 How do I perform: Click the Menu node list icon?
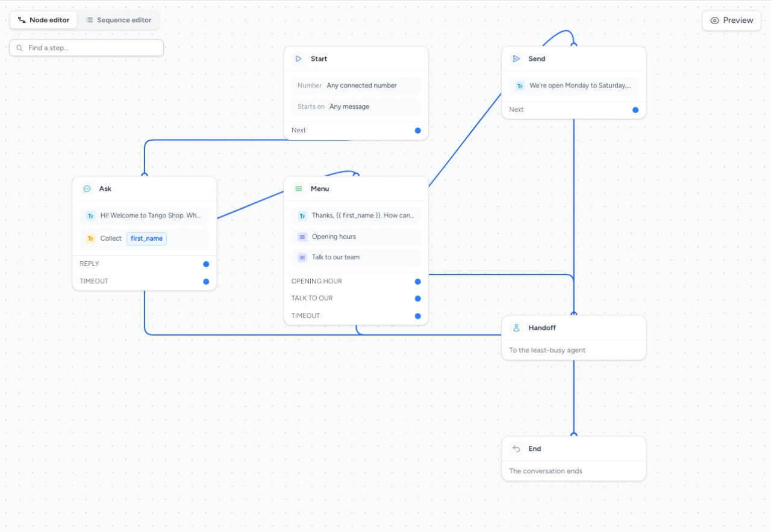coord(299,189)
